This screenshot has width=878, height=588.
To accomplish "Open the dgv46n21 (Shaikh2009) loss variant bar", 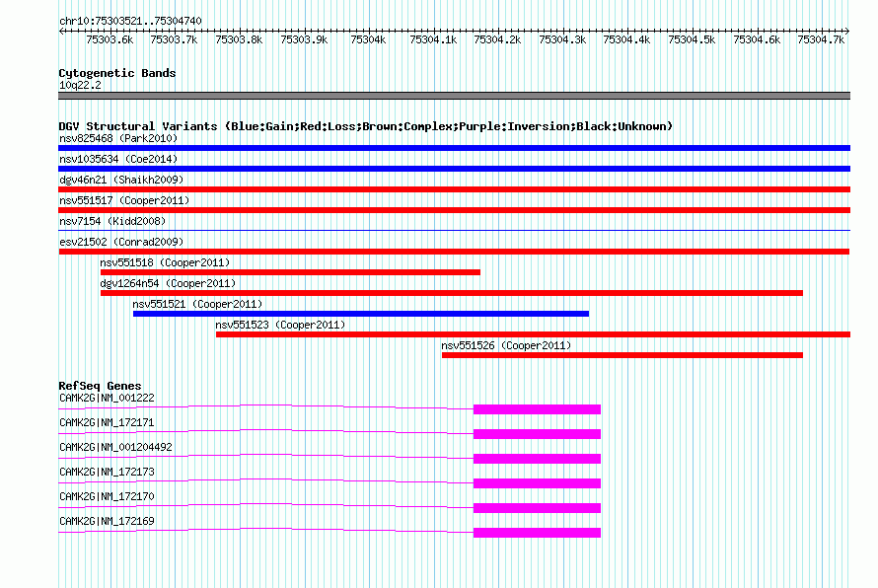I will (454, 189).
